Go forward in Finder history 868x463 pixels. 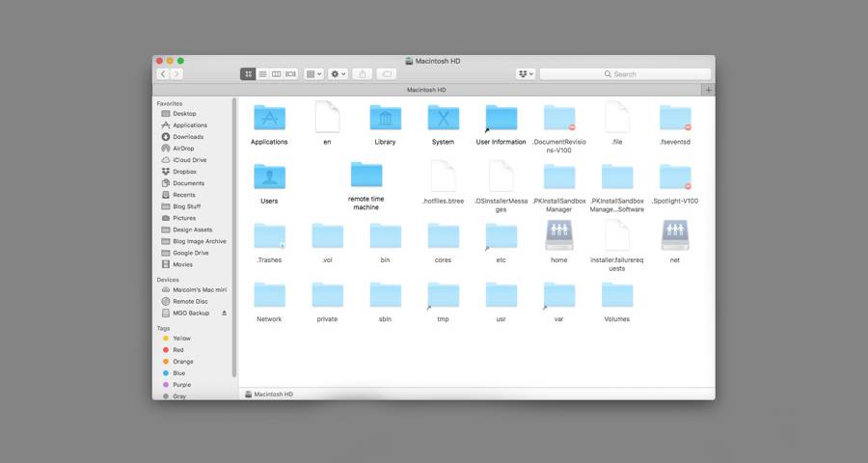[176, 74]
